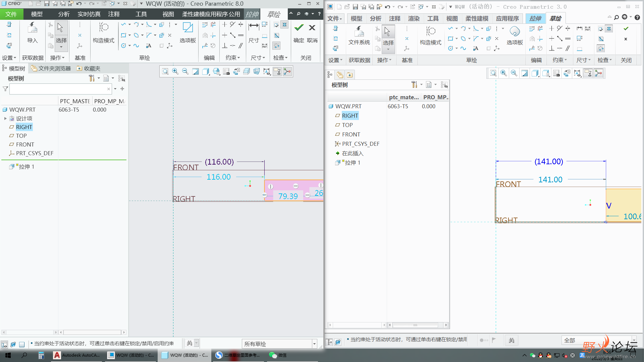Select 141.00 dimension value in Creo 3.0 sketch
Screen dimensions: 644x362
(550, 180)
